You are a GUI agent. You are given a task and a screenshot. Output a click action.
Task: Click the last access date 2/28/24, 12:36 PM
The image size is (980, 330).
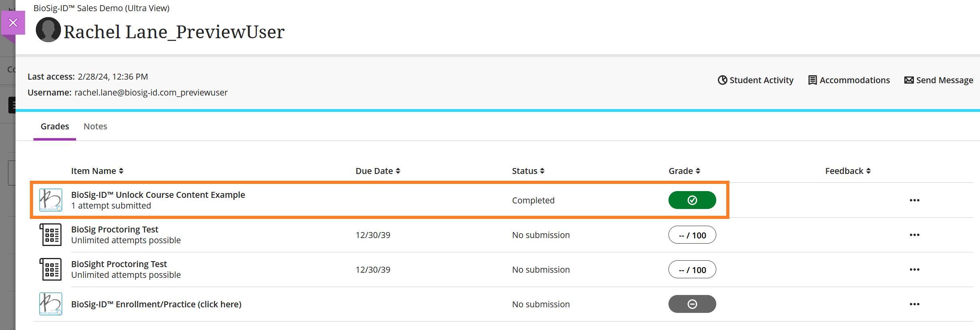[x=113, y=76]
